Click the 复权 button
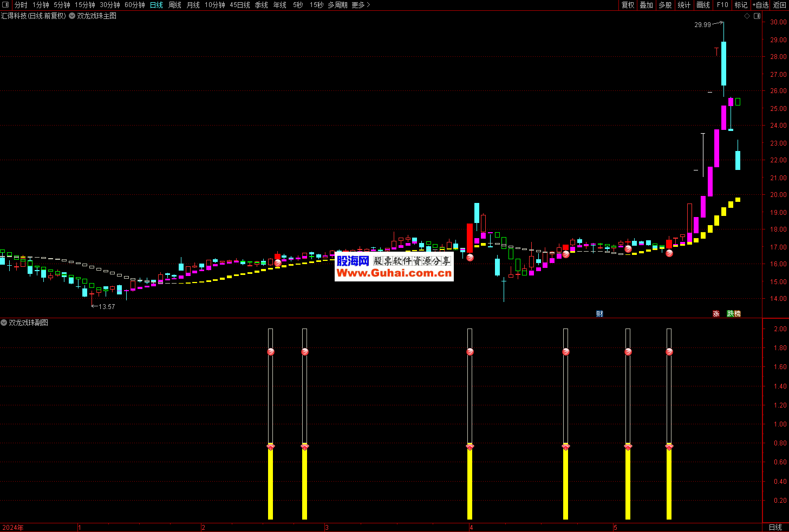789x532 pixels. click(628, 5)
